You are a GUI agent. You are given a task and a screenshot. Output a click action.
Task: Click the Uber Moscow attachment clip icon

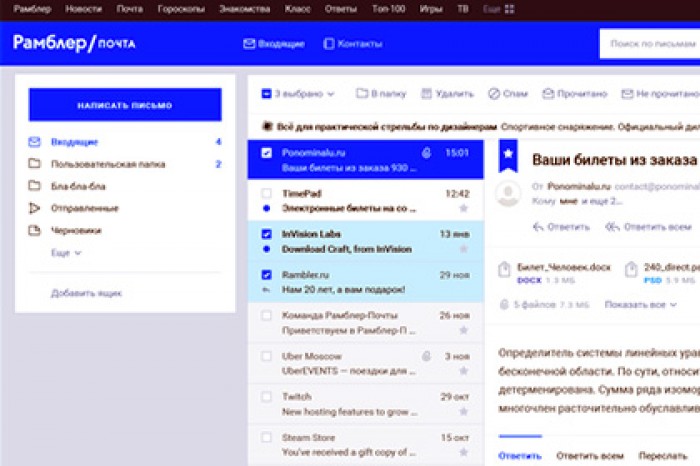(x=426, y=356)
